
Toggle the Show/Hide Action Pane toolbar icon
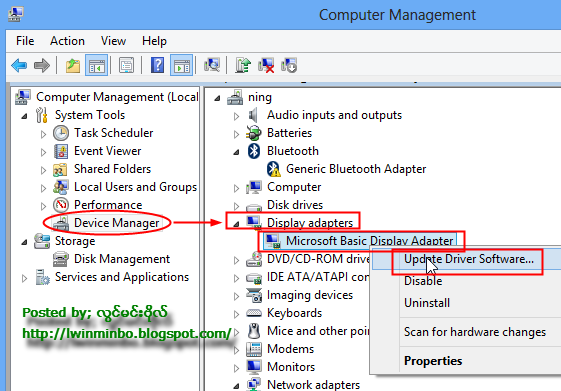click(182, 65)
